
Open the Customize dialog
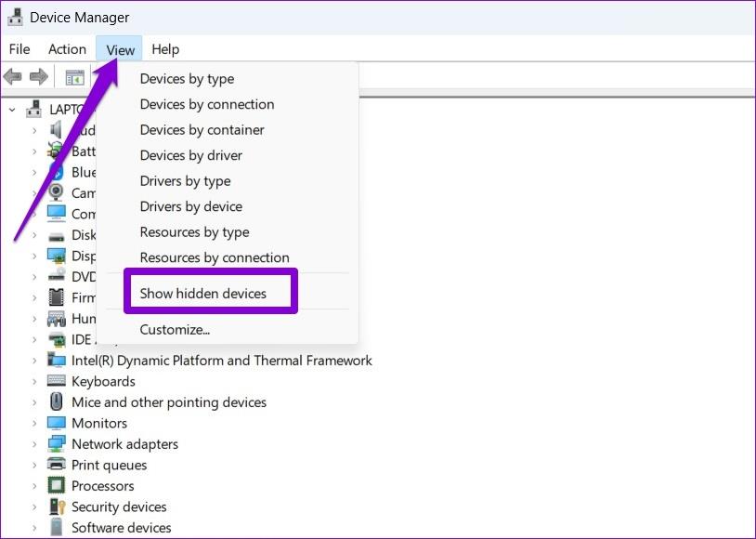[x=175, y=329]
